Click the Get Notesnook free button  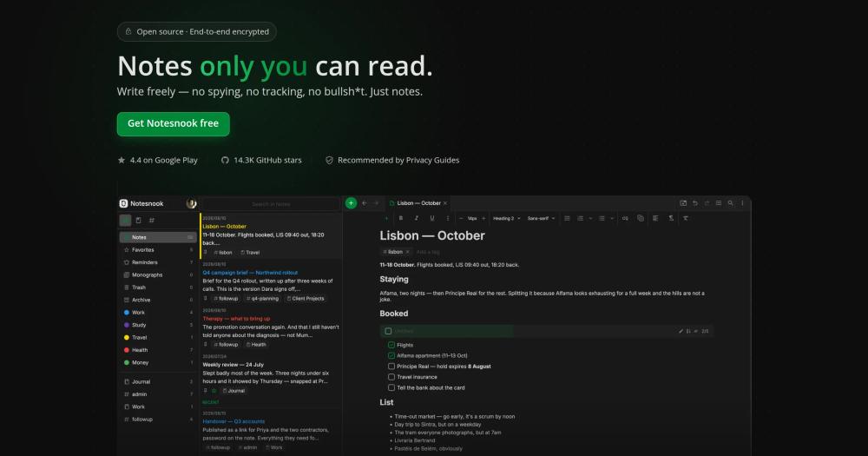click(x=174, y=123)
